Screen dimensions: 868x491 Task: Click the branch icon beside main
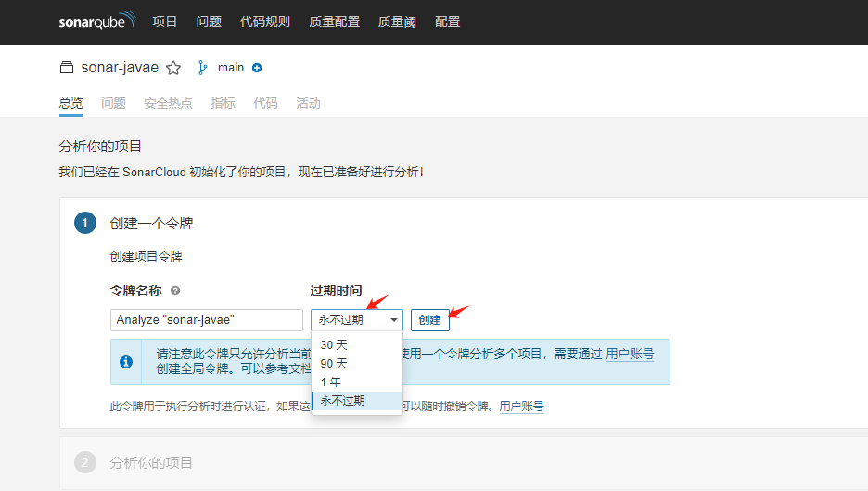(x=202, y=68)
